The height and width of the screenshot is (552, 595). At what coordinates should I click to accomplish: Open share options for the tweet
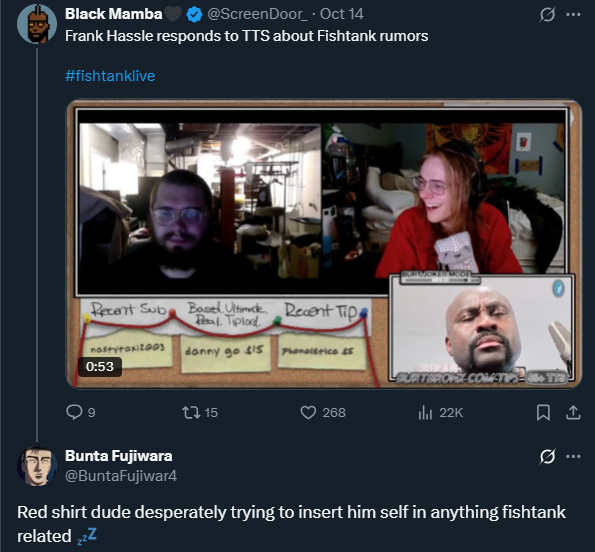tap(573, 412)
